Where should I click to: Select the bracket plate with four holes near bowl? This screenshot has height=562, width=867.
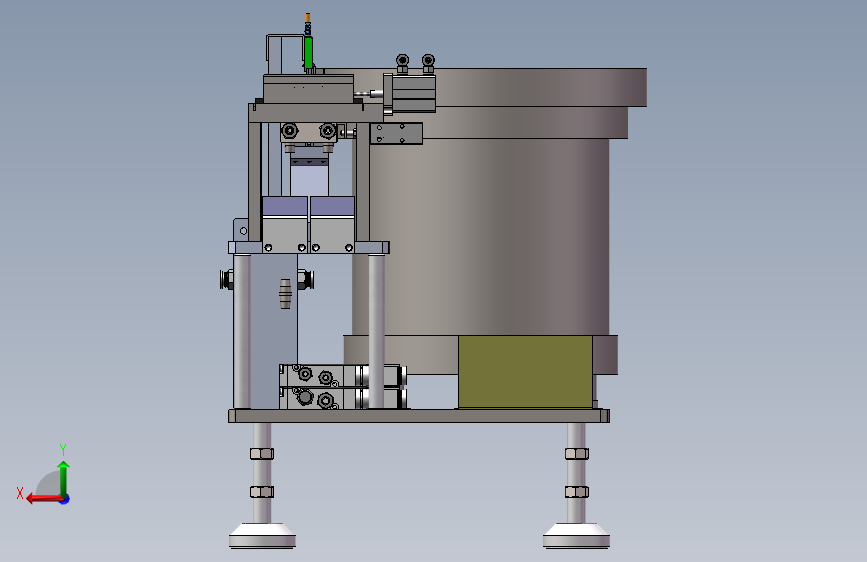point(396,133)
